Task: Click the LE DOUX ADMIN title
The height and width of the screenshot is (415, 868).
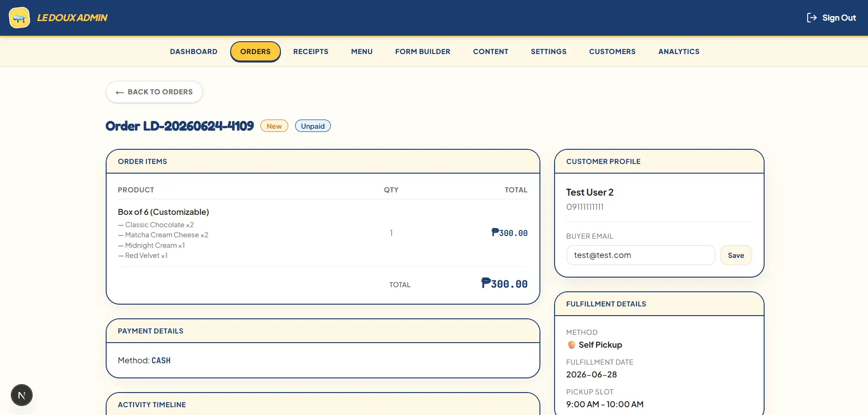Action: (x=72, y=18)
